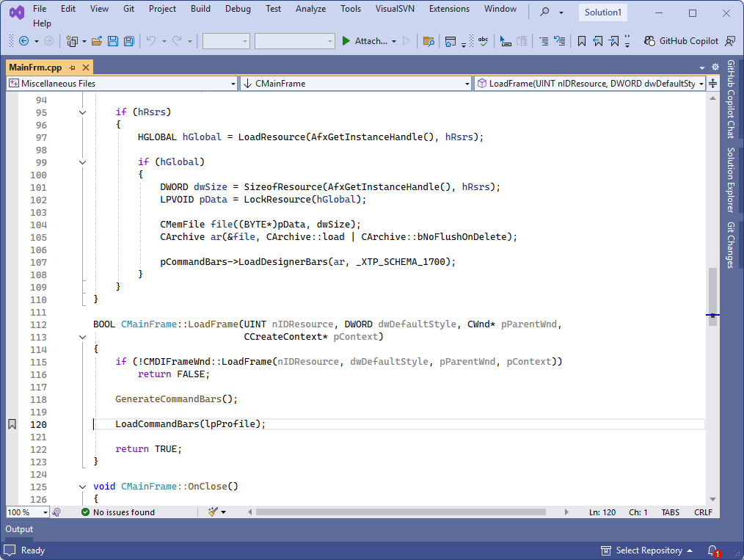This screenshot has height=560, width=744.
Task: Open the editor tab list dropdown arrow
Action: (x=702, y=68)
